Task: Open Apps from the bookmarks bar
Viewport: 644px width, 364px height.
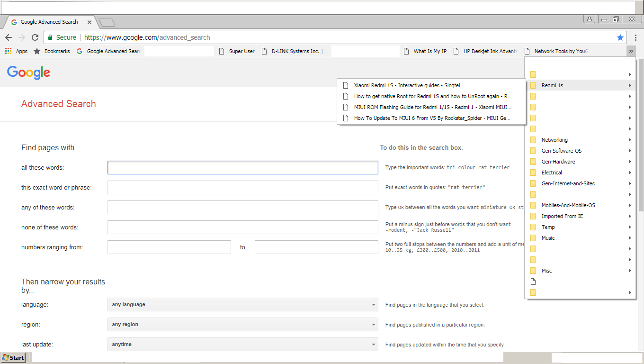Action: [x=17, y=51]
